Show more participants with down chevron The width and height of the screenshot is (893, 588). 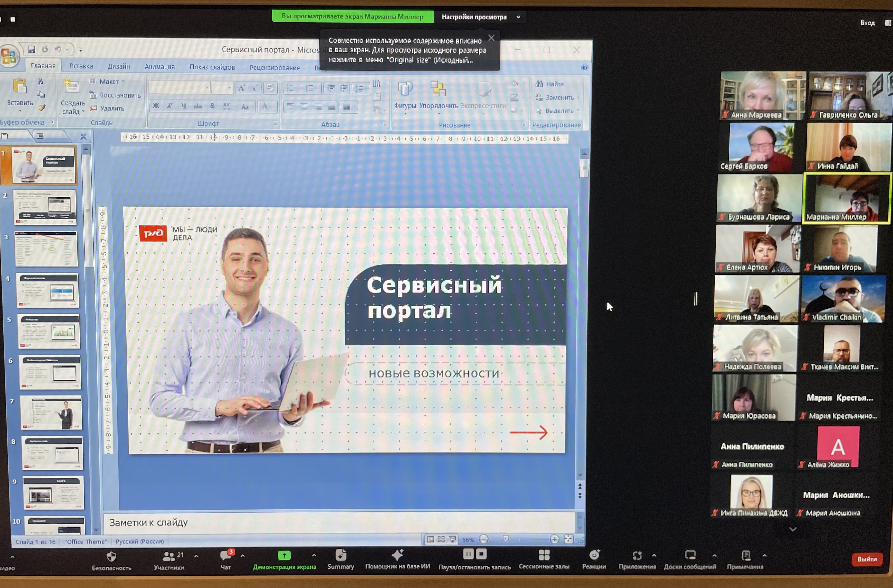point(793,529)
